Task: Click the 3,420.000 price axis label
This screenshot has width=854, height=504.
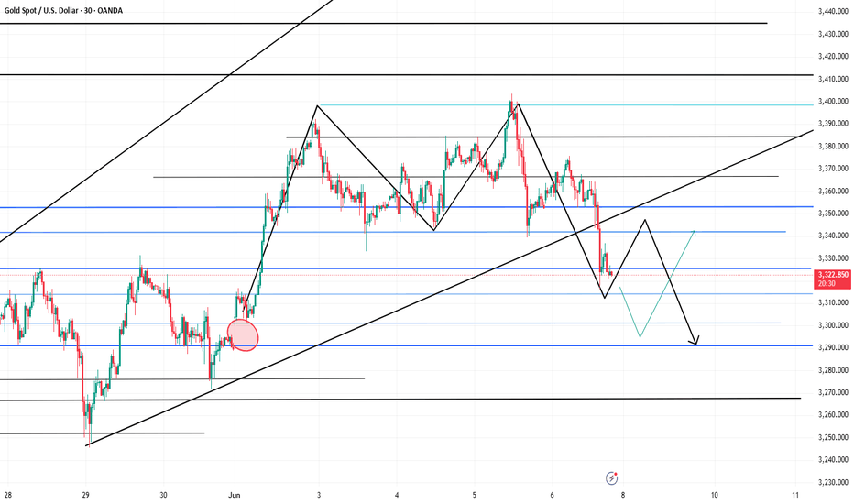Action: tap(833, 56)
